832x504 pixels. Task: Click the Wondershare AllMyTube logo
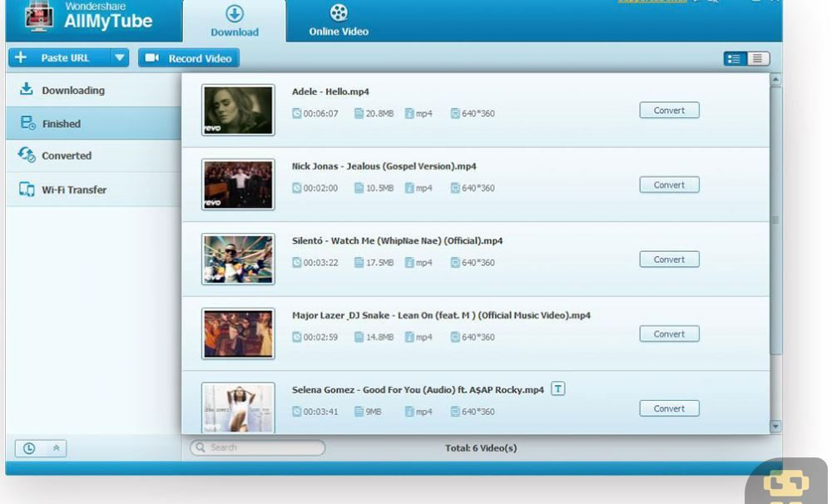click(x=89, y=17)
